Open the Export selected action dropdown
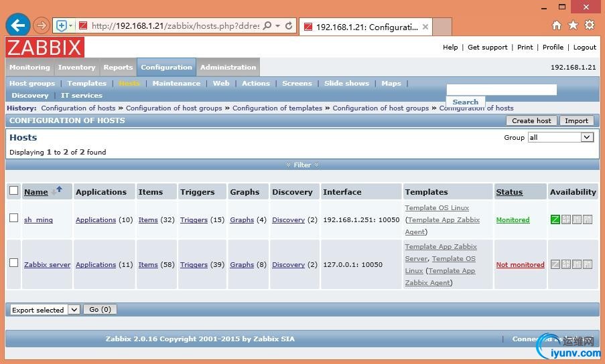This screenshot has width=605, height=364. coord(45,310)
